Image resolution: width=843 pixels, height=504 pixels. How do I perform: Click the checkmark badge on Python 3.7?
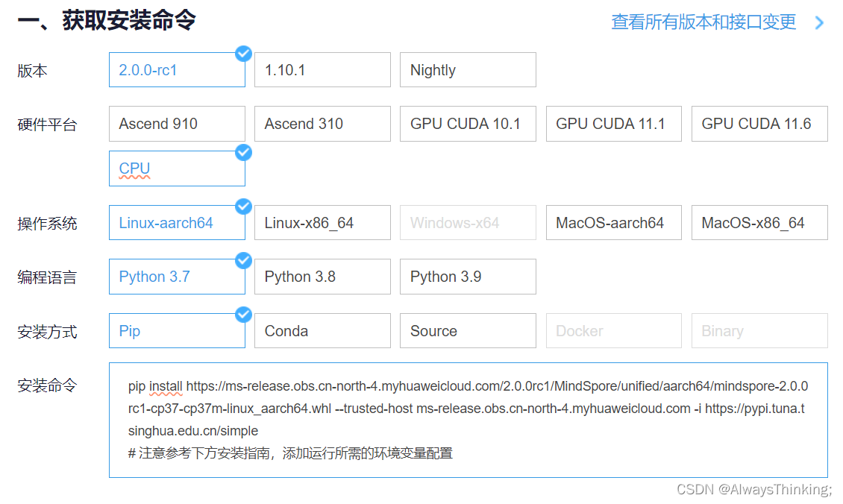coord(243,260)
